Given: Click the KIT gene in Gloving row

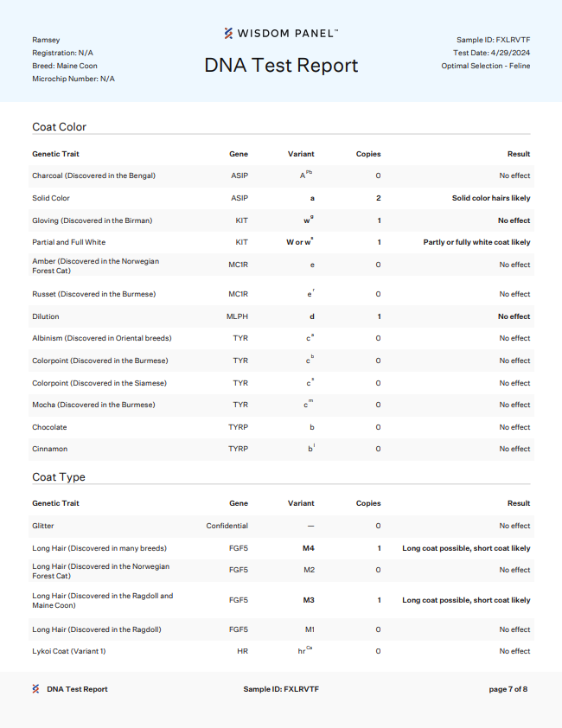Looking at the screenshot, I should pos(241,220).
